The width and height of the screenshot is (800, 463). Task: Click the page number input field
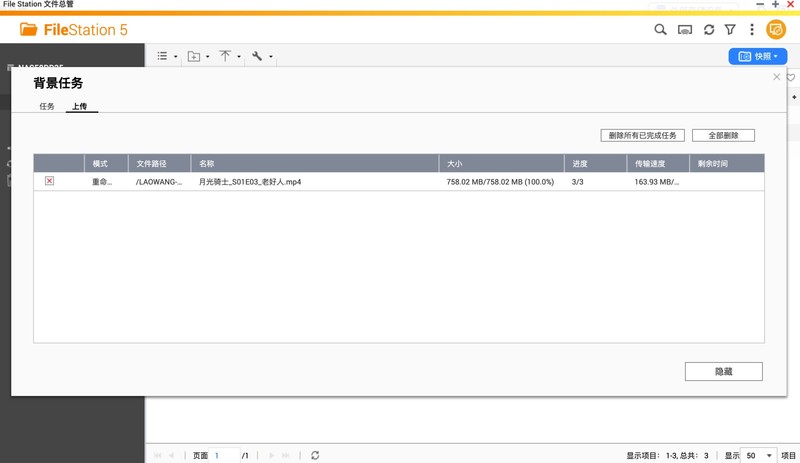224,455
